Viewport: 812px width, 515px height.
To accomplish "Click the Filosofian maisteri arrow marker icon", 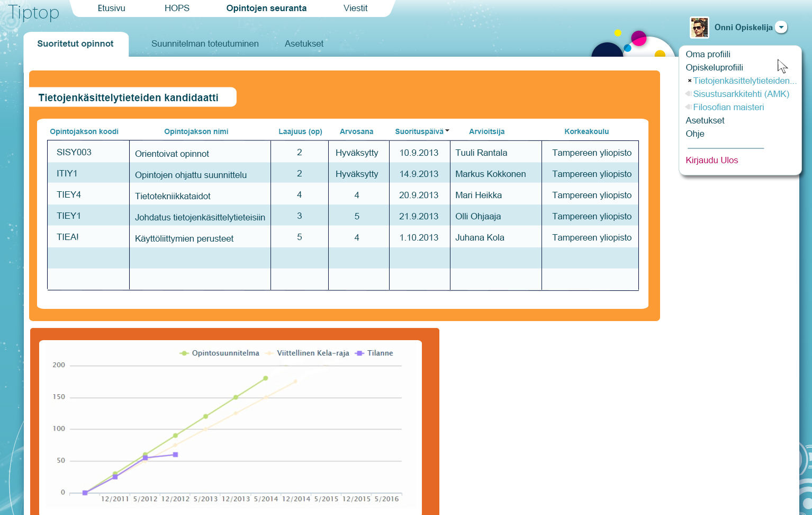I will pyautogui.click(x=688, y=107).
